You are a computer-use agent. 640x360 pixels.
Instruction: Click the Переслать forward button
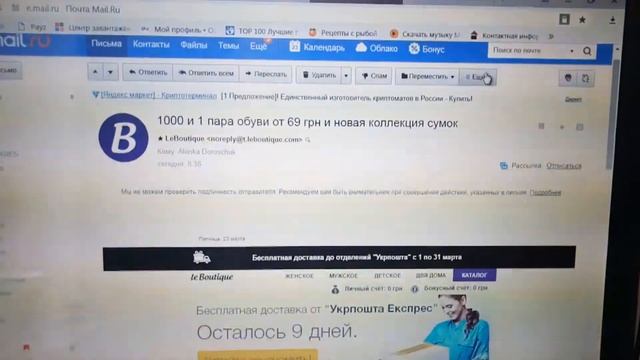(x=266, y=74)
